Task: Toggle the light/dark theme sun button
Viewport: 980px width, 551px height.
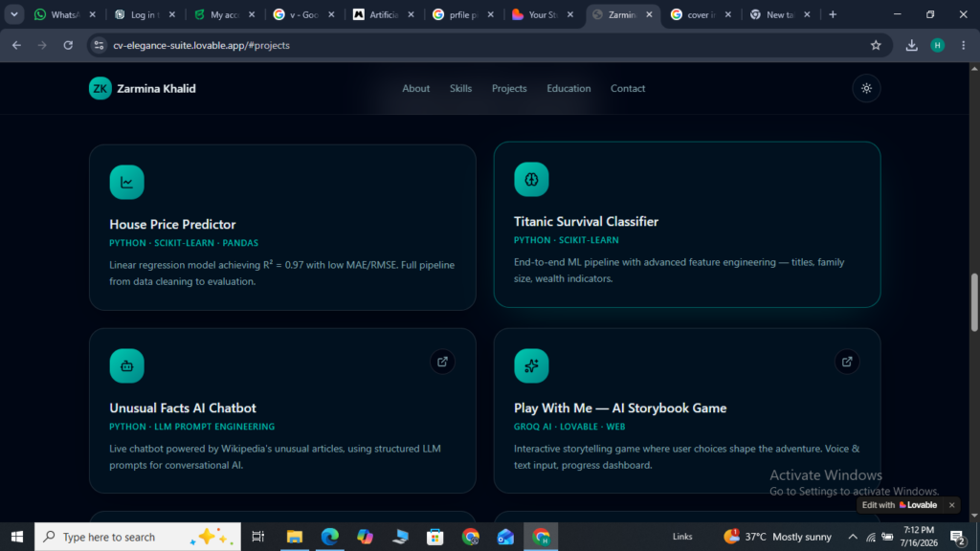Action: coord(866,89)
